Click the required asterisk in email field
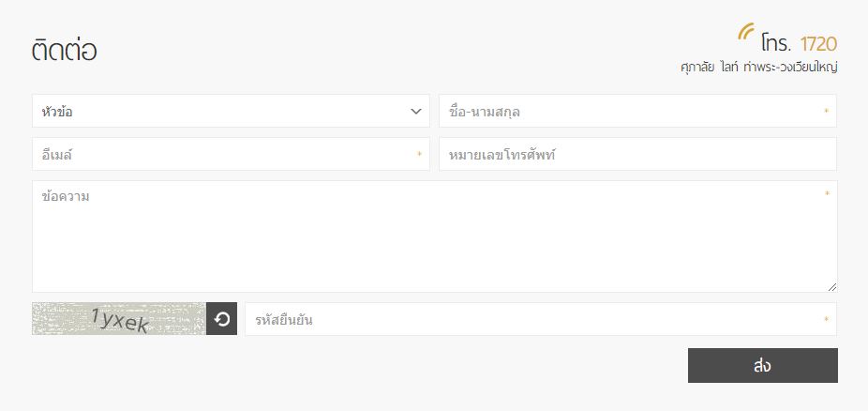This screenshot has height=411, width=868. point(419,155)
